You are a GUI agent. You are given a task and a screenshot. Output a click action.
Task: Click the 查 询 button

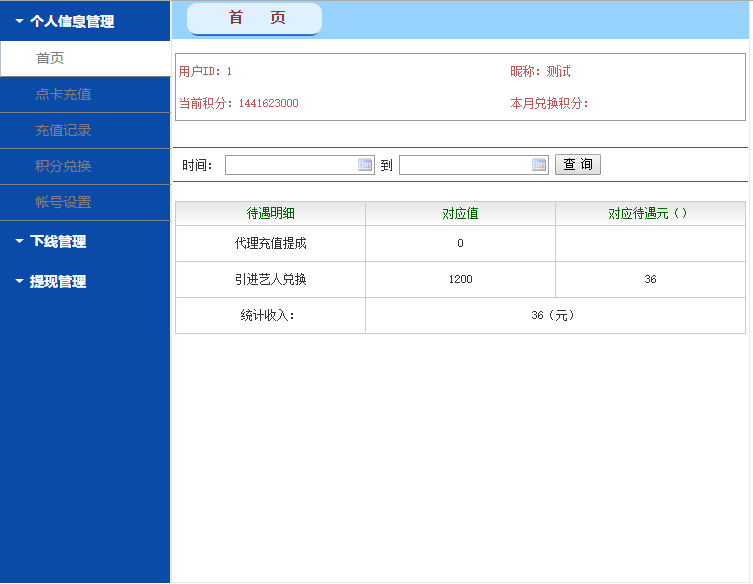[x=578, y=164]
